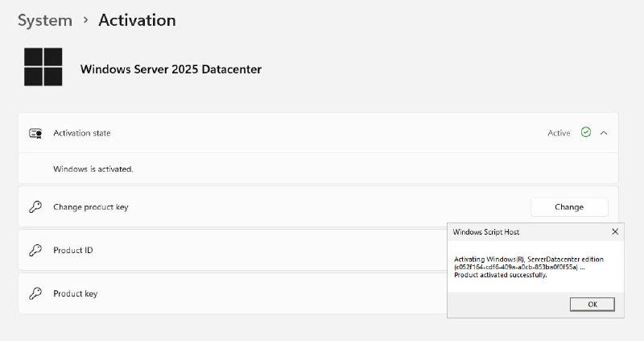Click the Windows Server 2025 Datacenter title
The image size is (644, 341).
pos(171,69)
